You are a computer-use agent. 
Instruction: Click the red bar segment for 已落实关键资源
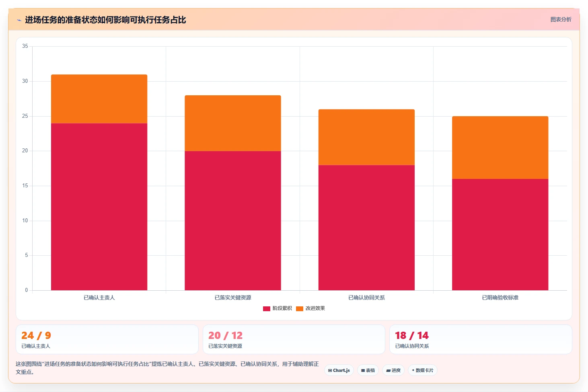point(233,221)
